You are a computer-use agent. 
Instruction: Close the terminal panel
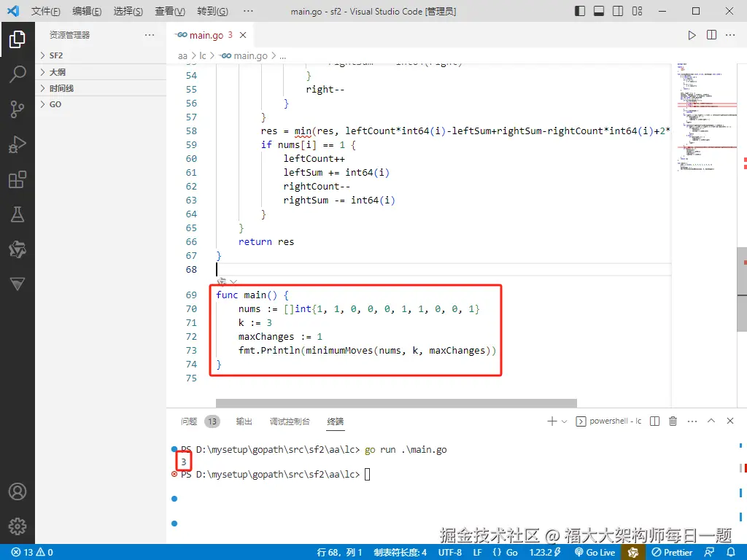coord(729,421)
